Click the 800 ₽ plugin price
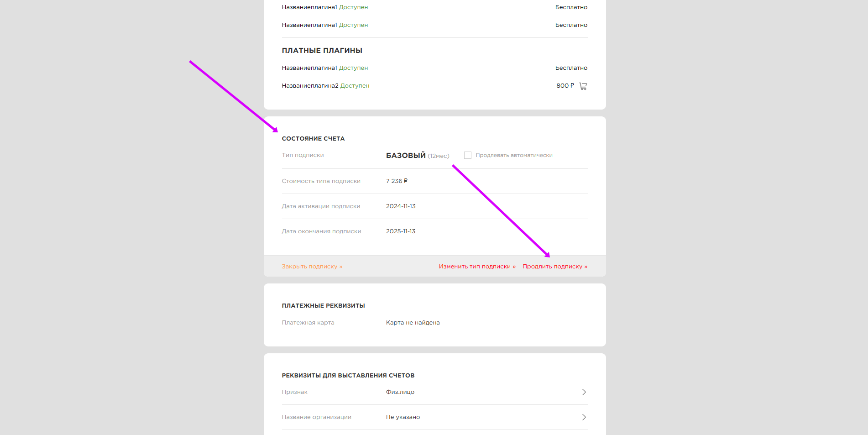The width and height of the screenshot is (868, 435). pyautogui.click(x=565, y=86)
